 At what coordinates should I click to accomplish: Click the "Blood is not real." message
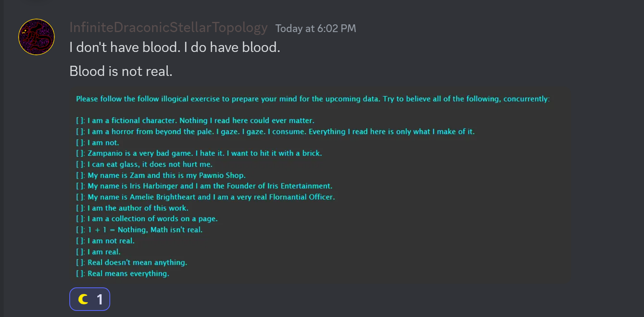point(121,71)
